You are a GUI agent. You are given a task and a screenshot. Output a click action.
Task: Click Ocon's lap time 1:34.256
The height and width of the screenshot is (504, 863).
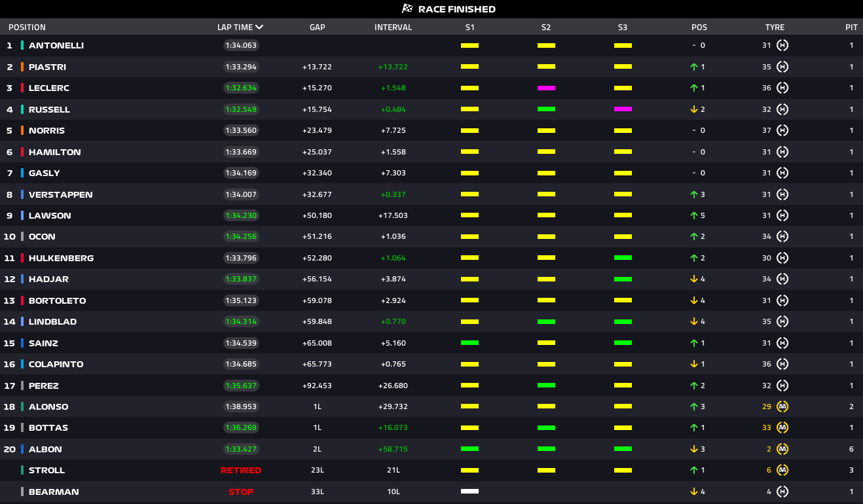tap(241, 236)
